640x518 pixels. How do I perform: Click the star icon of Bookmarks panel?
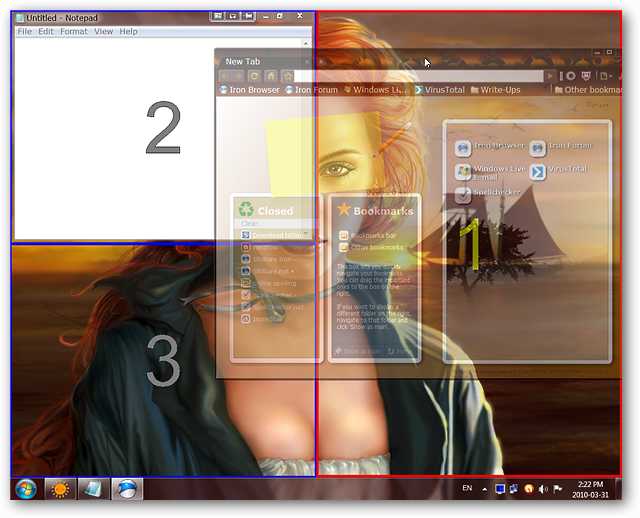(343, 209)
